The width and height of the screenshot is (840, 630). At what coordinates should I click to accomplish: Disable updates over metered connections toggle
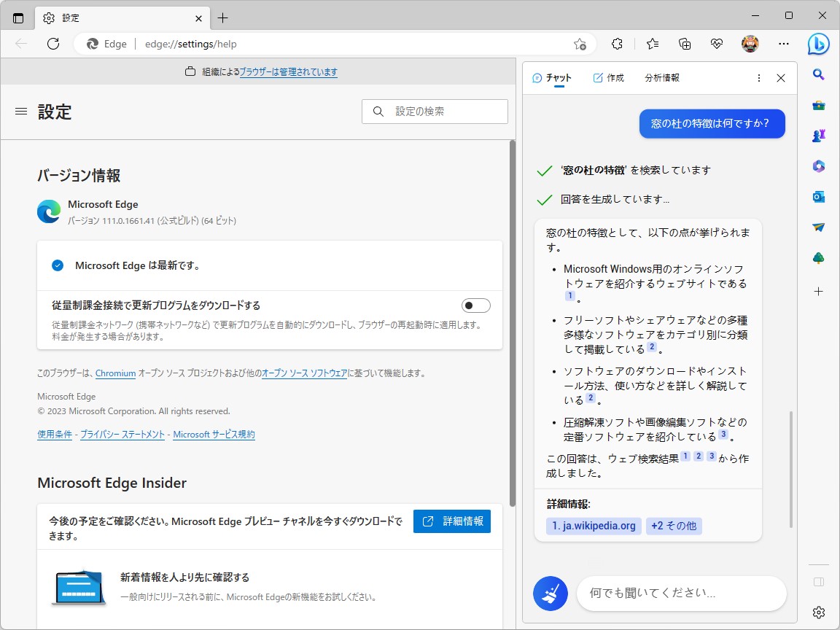pos(475,305)
